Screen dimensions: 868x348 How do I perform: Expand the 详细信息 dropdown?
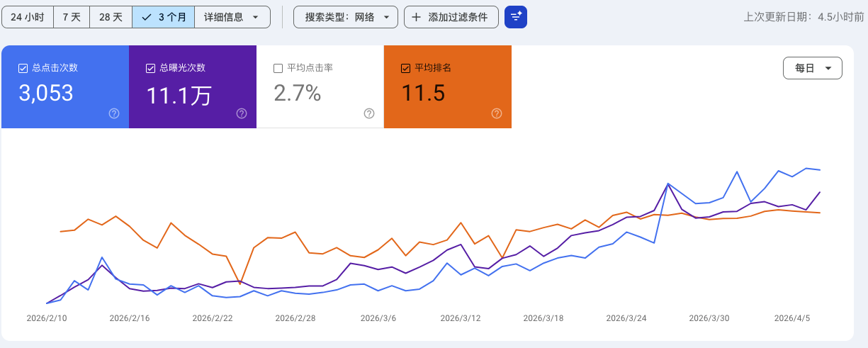[x=232, y=17]
